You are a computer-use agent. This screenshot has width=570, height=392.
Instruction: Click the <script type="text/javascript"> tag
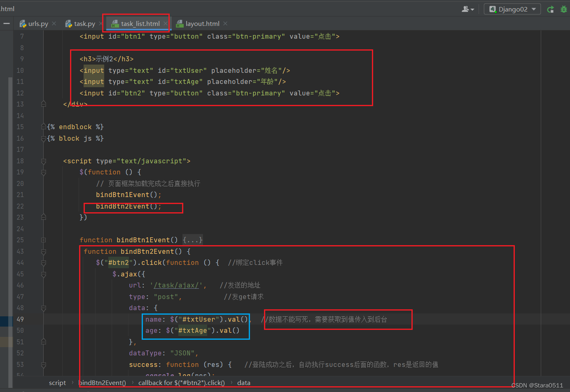(x=127, y=161)
